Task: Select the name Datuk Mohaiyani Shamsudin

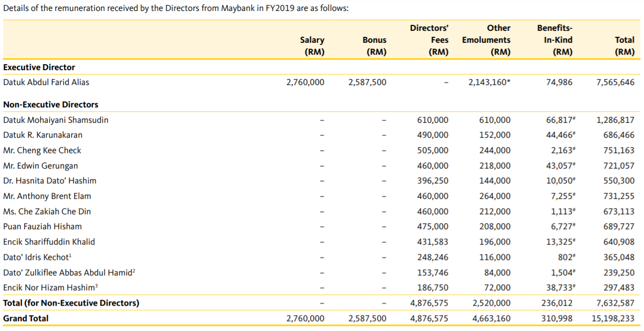Action: pos(56,120)
